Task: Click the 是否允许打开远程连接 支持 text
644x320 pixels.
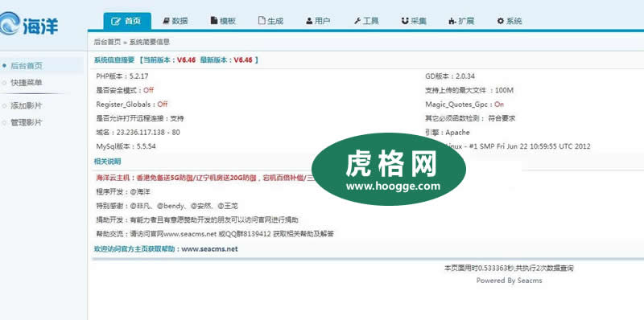Action: tap(140, 118)
